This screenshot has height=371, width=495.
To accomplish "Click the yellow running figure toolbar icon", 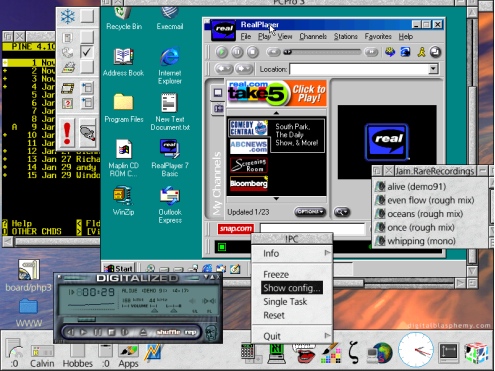I will (x=421, y=52).
